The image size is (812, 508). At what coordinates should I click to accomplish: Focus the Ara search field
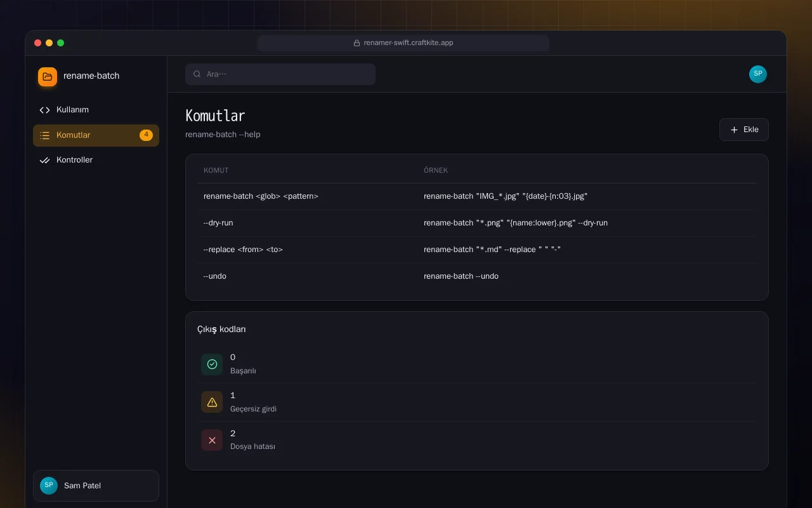(x=280, y=74)
